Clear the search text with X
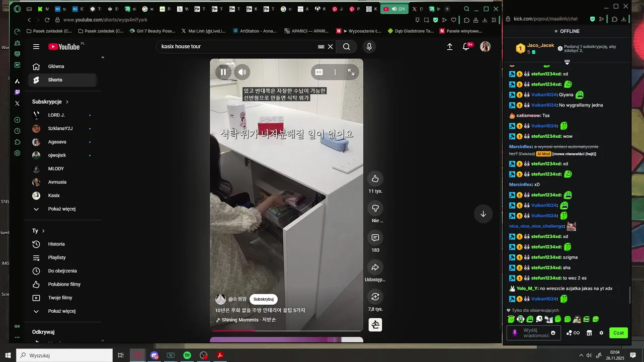Image resolution: width=644 pixels, height=362 pixels. coord(331,47)
